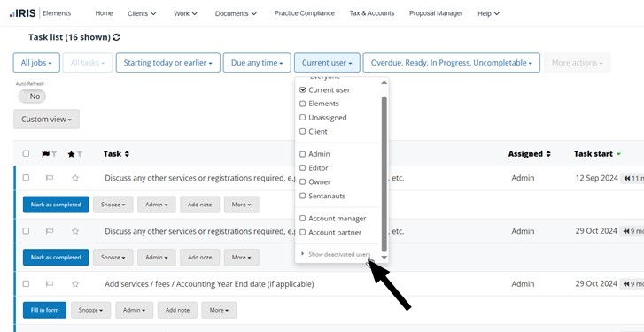
Task: Refresh the task list with the refresh icon
Action: coord(117,37)
